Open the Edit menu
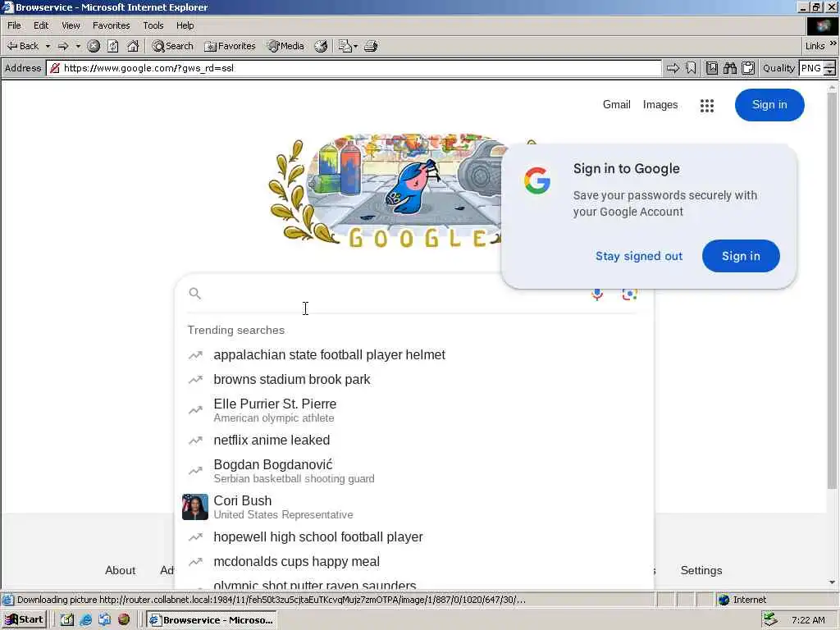 point(41,25)
